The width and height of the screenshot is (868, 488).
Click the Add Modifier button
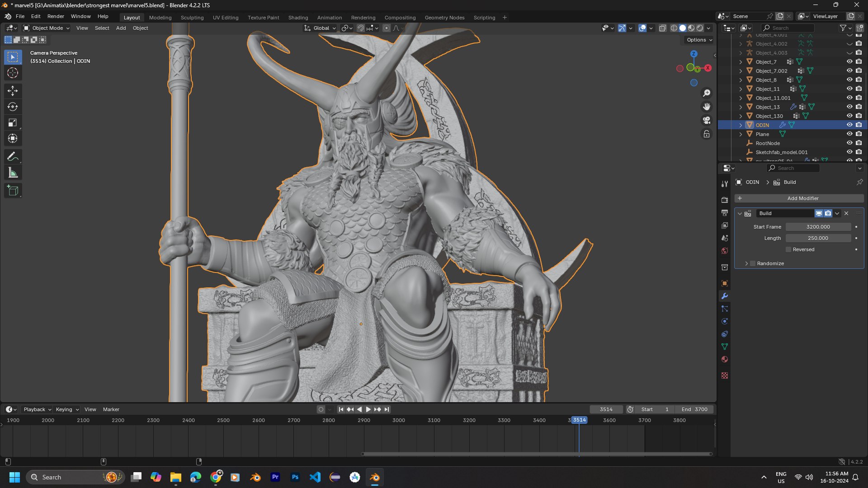(799, 198)
